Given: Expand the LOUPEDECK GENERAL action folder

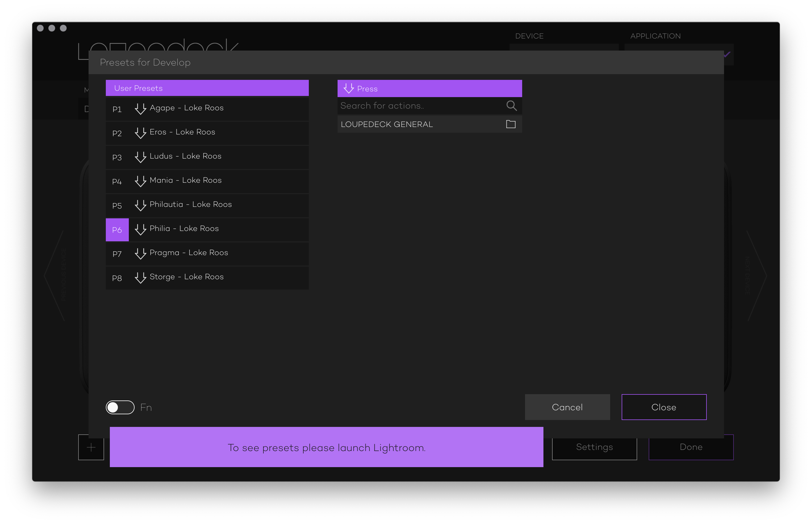Looking at the screenshot, I should (387, 124).
